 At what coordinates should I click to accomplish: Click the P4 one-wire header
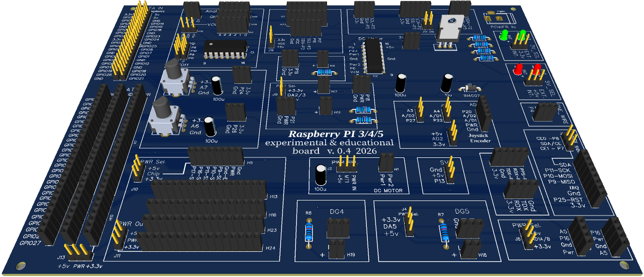click(544, 112)
